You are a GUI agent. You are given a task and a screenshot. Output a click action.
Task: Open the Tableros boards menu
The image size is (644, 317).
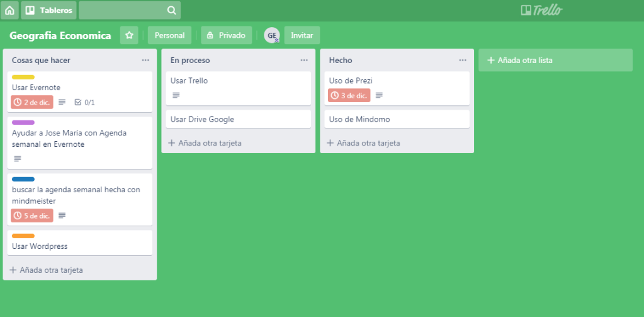[49, 10]
